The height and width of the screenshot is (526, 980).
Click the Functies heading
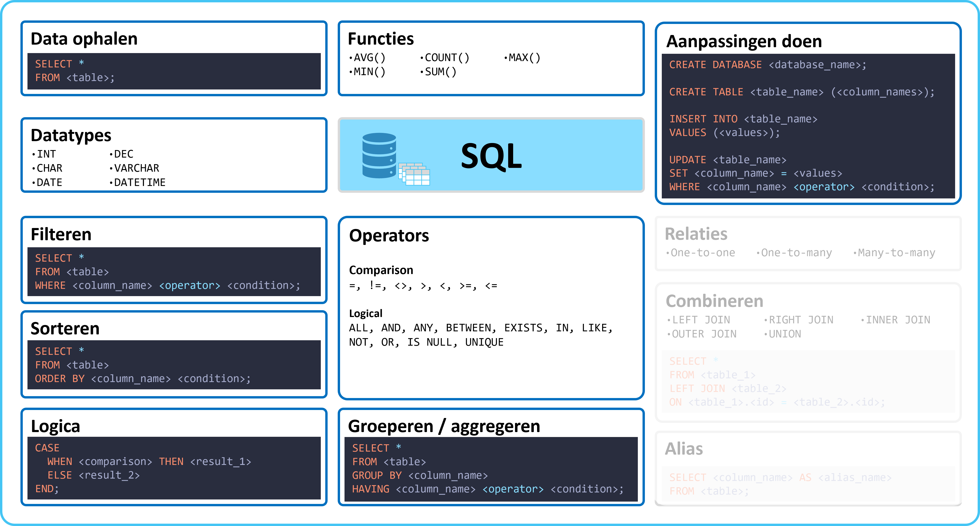380,39
